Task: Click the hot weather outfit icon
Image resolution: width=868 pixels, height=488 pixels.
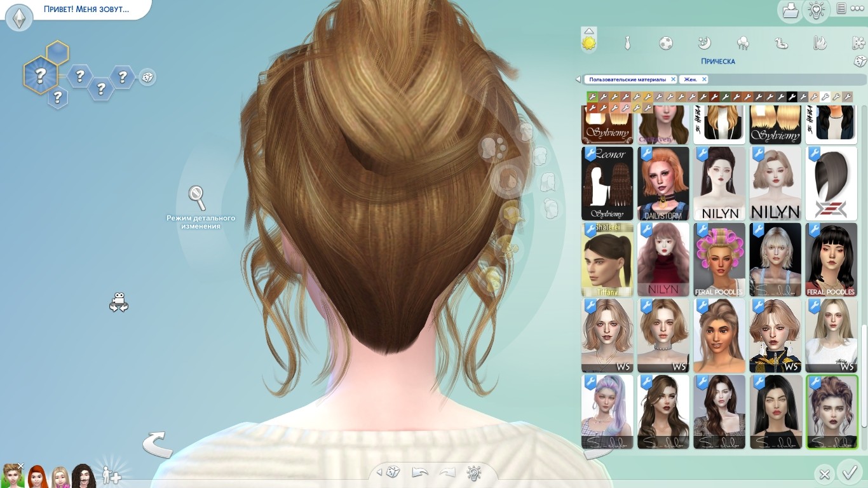Action: click(x=820, y=43)
